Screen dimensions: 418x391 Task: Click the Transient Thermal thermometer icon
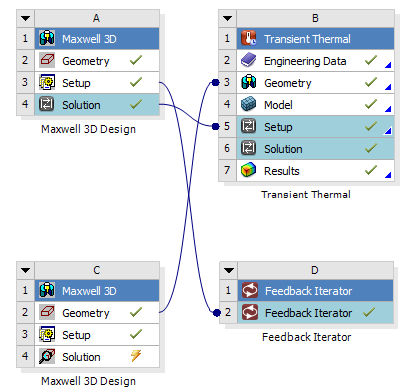[x=249, y=39]
